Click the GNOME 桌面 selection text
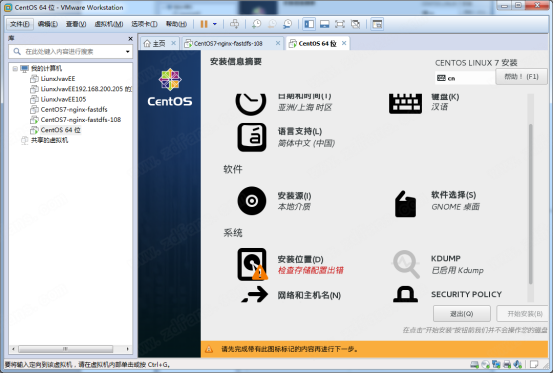 [x=455, y=207]
